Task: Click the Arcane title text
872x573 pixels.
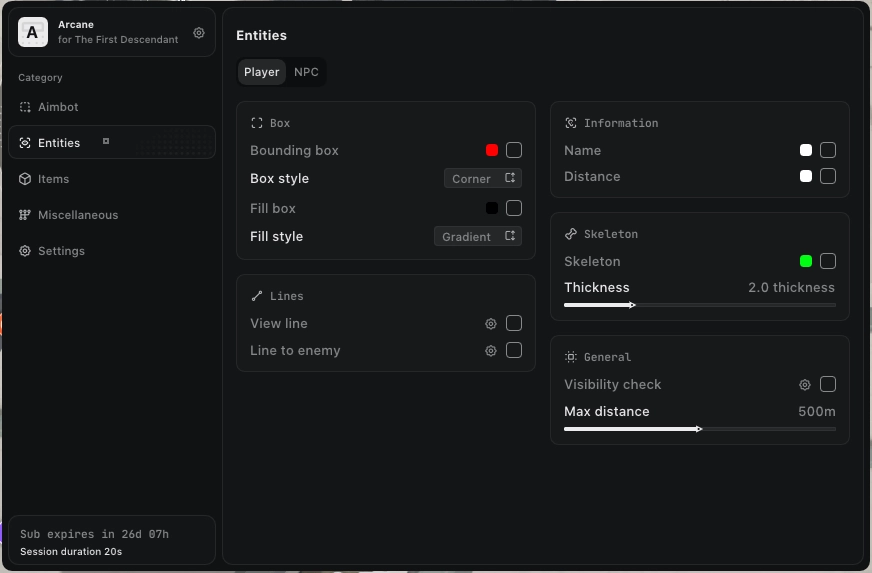Action: tap(76, 24)
